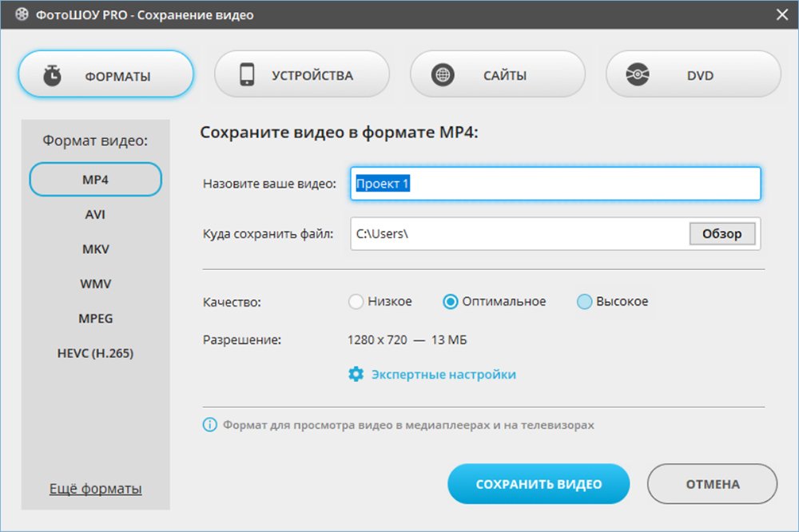The image size is (799, 532).
Task: Choose AVI video format
Action: click(x=95, y=215)
